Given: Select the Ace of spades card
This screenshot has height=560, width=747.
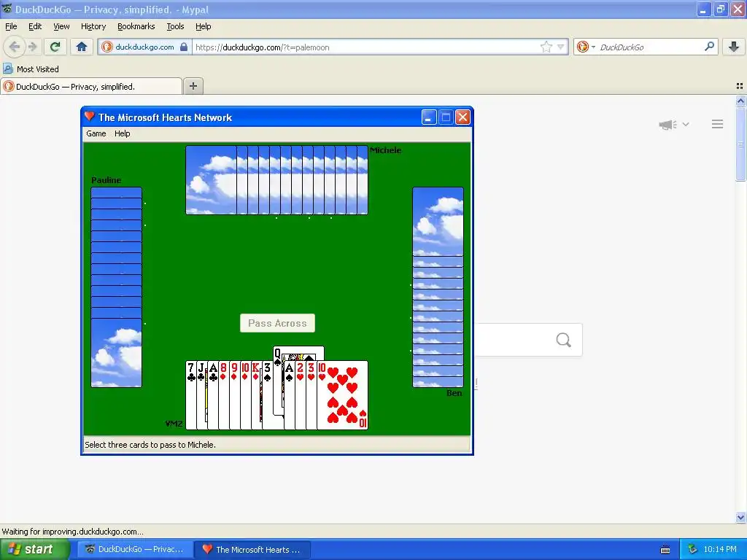Looking at the screenshot, I should pos(289,395).
